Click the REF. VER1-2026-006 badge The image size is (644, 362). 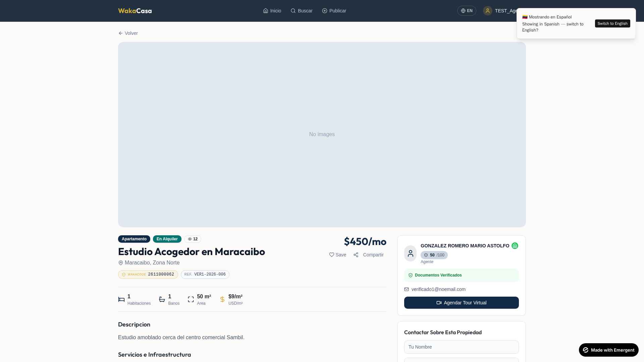pos(205,275)
